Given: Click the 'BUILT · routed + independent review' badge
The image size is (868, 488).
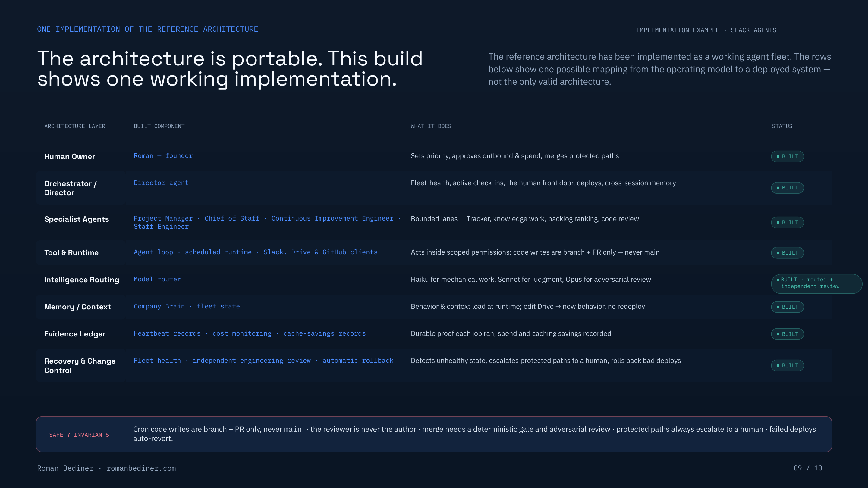Looking at the screenshot, I should [x=816, y=283].
